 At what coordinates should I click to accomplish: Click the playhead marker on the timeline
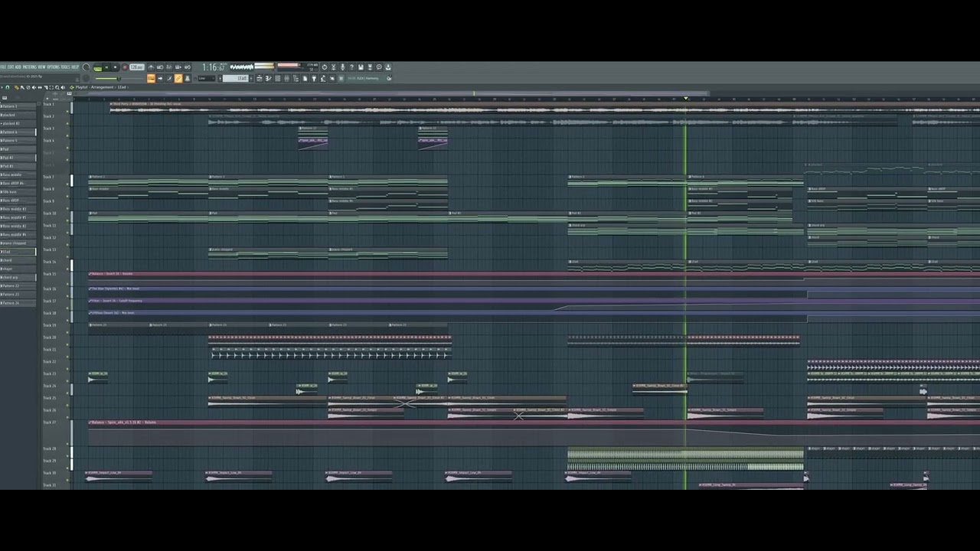click(686, 98)
